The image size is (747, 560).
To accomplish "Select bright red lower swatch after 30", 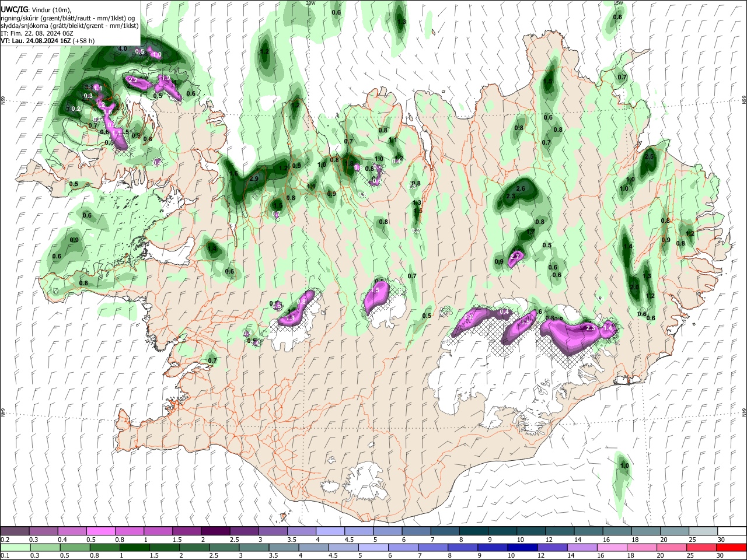I will [x=732, y=547].
